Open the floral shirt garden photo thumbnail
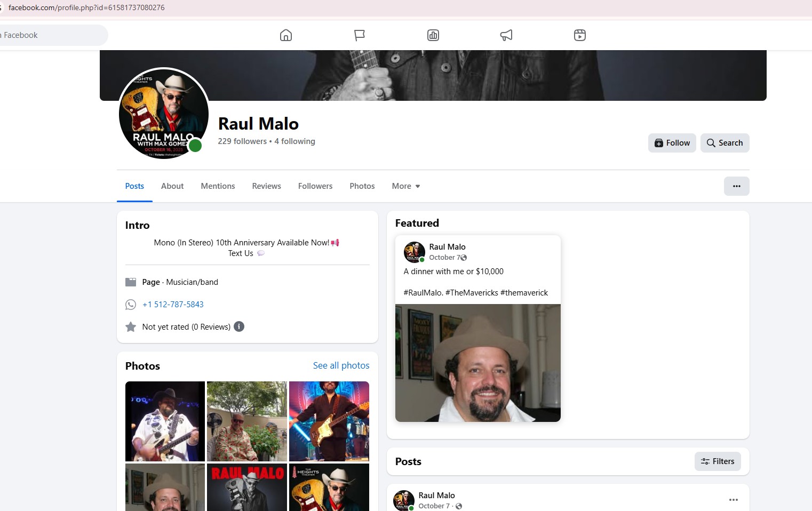The image size is (812, 511). point(247,421)
